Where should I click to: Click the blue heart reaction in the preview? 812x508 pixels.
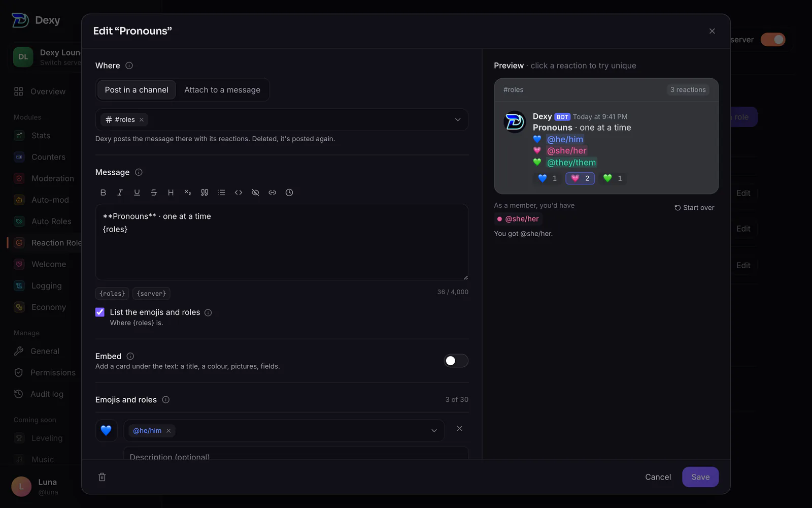(548, 178)
